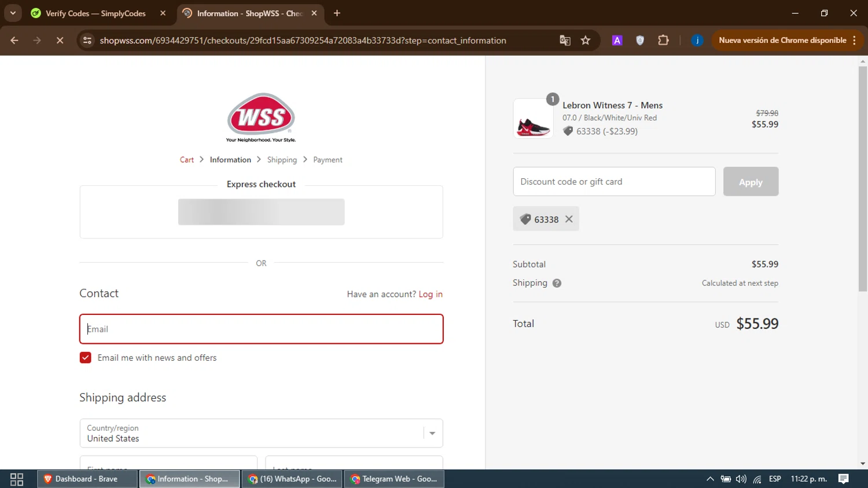Image resolution: width=868 pixels, height=488 pixels.
Task: Show shipping info question mark tooltip
Action: point(557,283)
